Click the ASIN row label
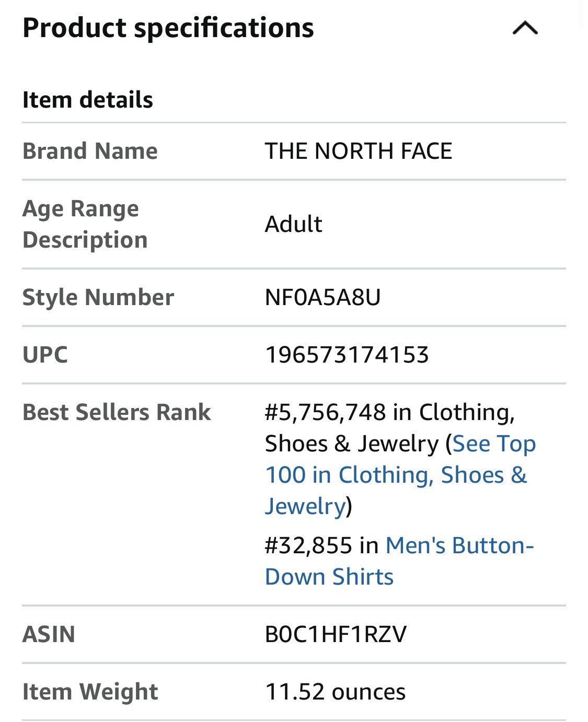This screenshot has width=588, height=722. 49,634
